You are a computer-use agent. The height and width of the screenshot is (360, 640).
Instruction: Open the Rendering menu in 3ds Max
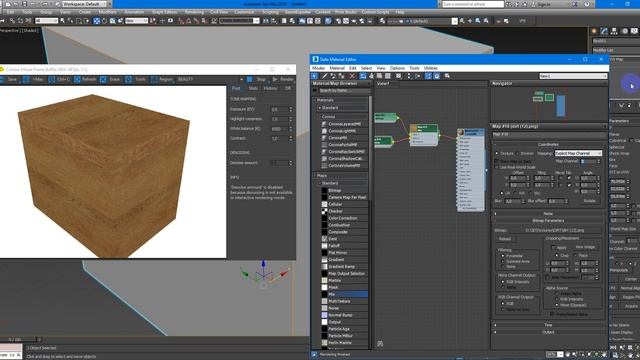[x=194, y=12]
